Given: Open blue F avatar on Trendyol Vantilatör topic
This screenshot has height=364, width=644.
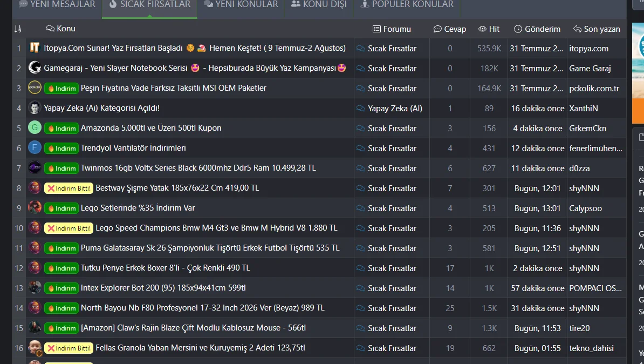Looking at the screenshot, I should coord(35,147).
